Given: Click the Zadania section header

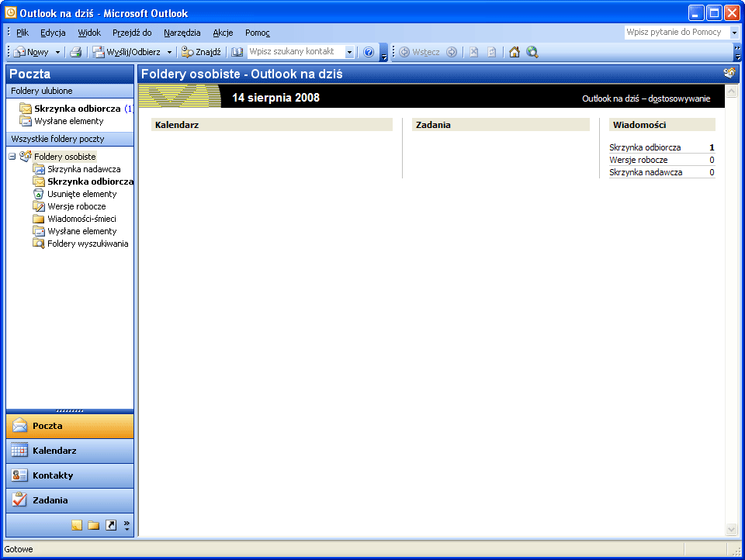Looking at the screenshot, I should click(501, 124).
